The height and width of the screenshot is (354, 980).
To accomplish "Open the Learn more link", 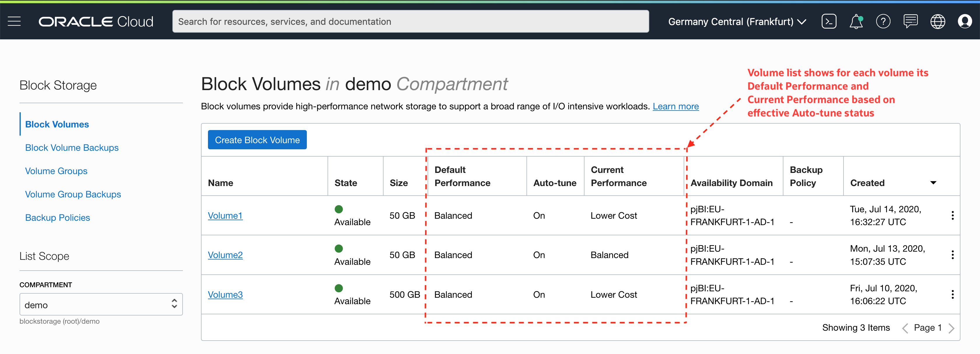I will [x=676, y=106].
